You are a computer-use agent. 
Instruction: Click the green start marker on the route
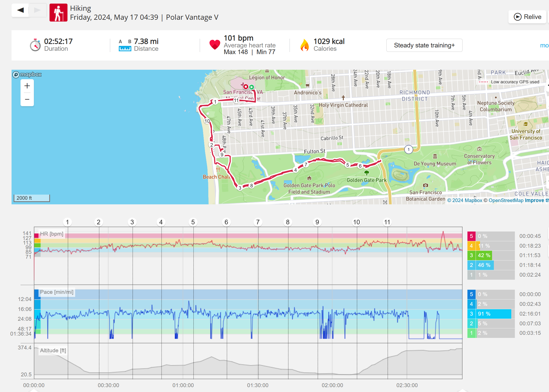[x=252, y=87]
